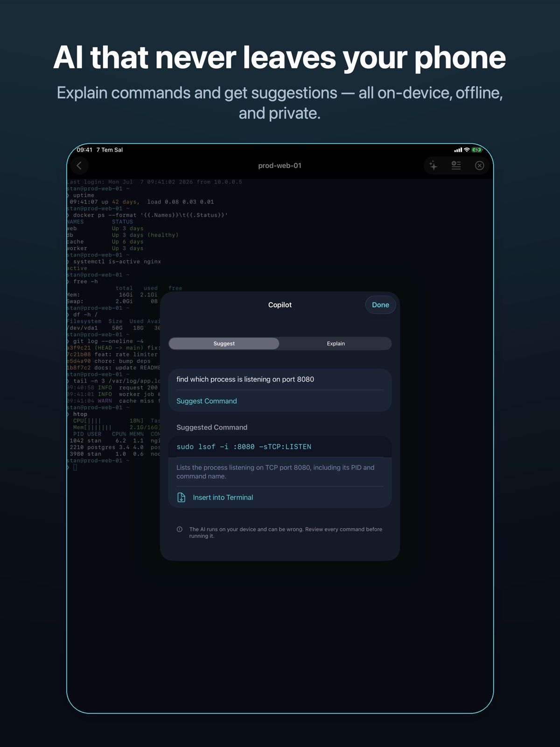
Task: Close the session with the circled X icon
Action: pyautogui.click(x=479, y=165)
